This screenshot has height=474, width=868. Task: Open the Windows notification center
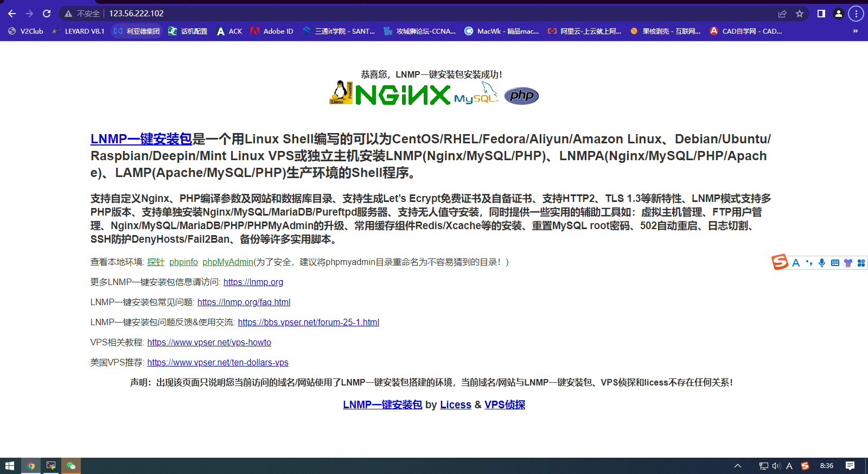pos(850,466)
